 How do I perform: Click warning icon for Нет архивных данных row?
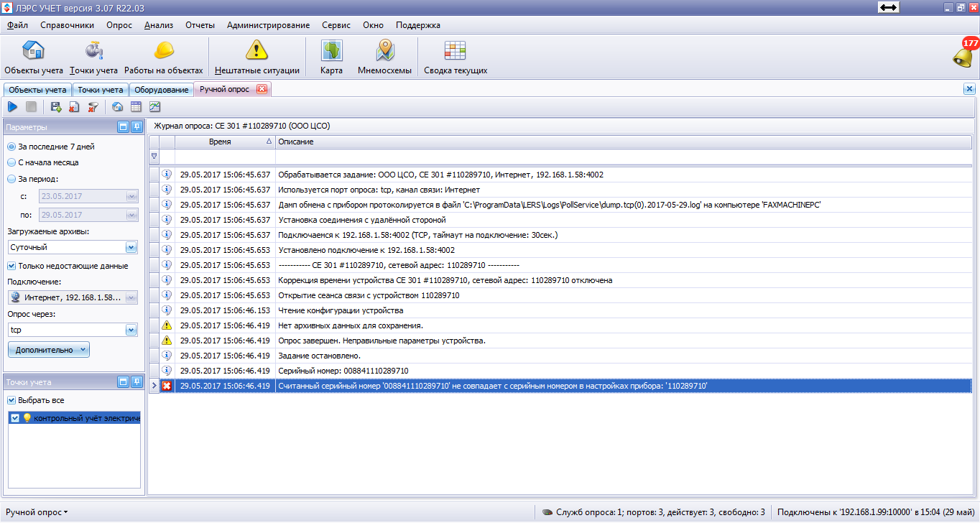(x=167, y=325)
